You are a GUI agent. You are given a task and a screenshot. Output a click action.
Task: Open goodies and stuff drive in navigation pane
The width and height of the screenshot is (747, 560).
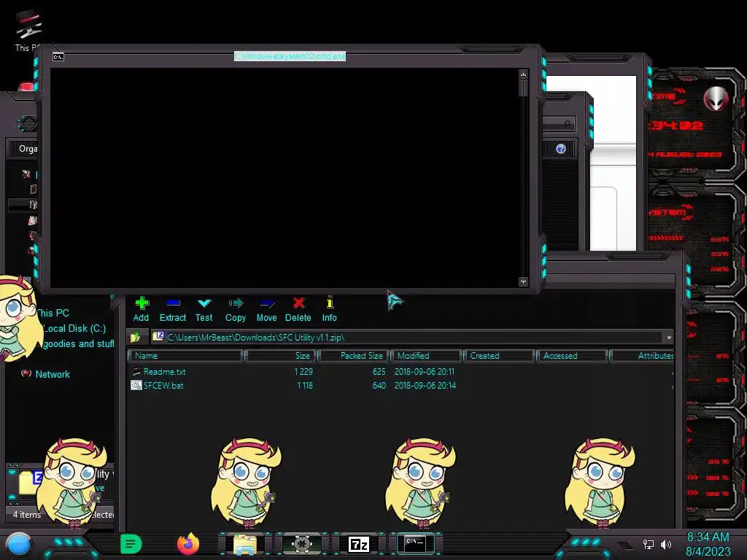78,343
